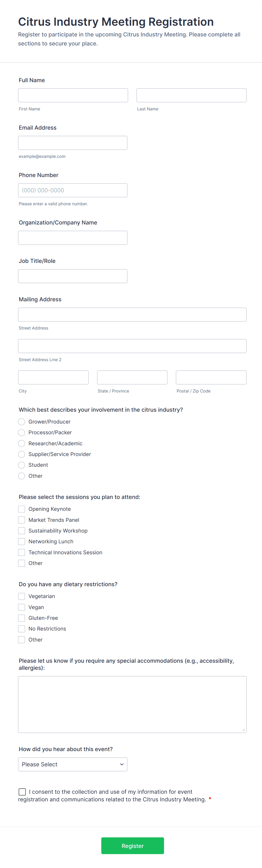The image size is (262, 868).
Task: Click the dropdown chevron beside Please Select
Action: click(122, 764)
